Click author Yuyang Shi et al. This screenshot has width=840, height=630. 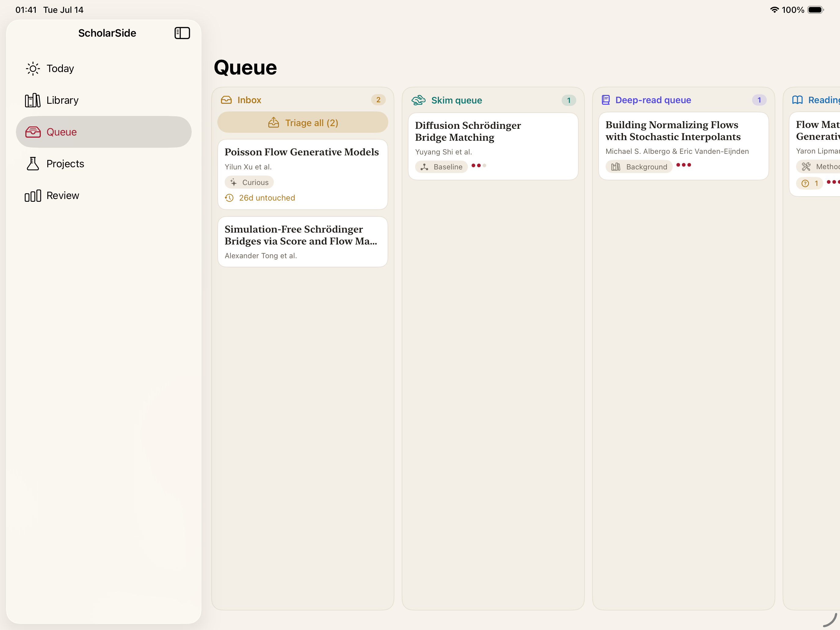(443, 152)
